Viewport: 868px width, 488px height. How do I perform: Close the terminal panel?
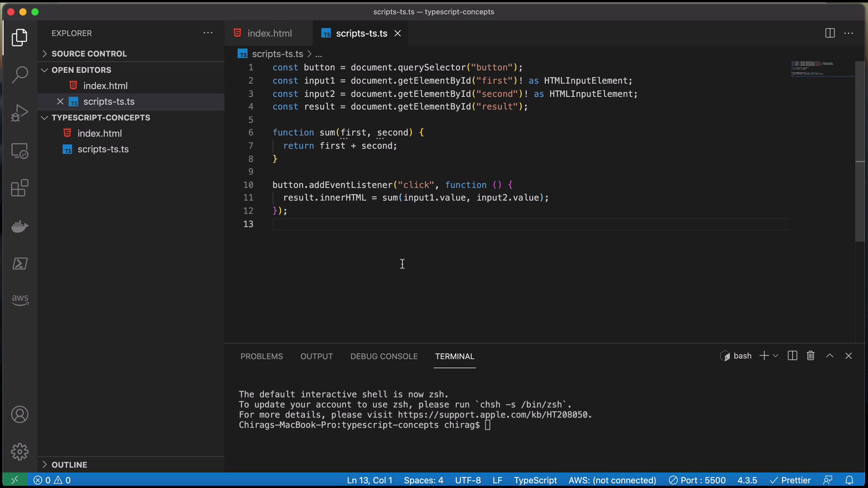pos(849,356)
